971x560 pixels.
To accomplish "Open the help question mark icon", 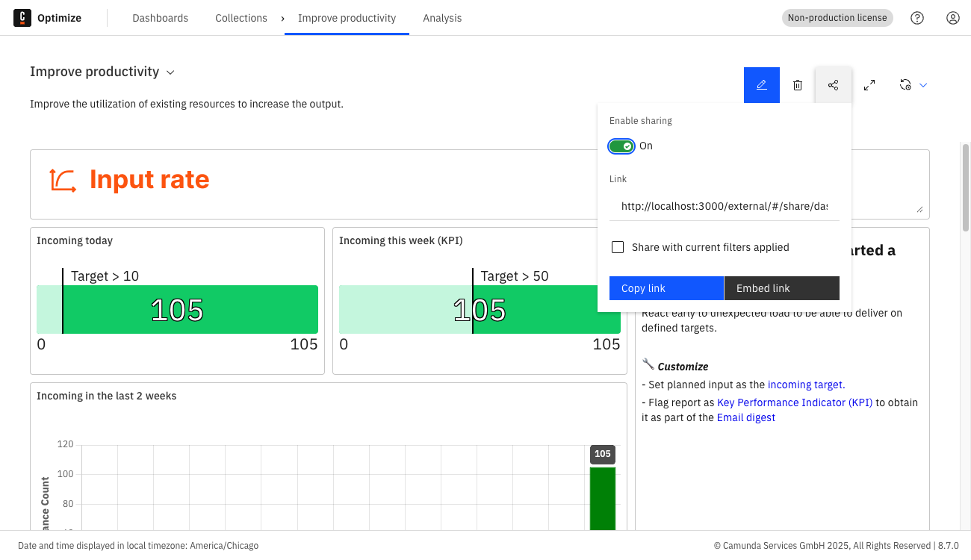I will click(917, 18).
